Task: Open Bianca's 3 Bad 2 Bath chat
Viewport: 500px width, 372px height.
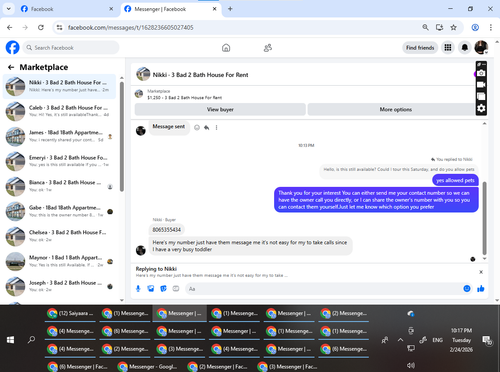Action: click(x=59, y=186)
